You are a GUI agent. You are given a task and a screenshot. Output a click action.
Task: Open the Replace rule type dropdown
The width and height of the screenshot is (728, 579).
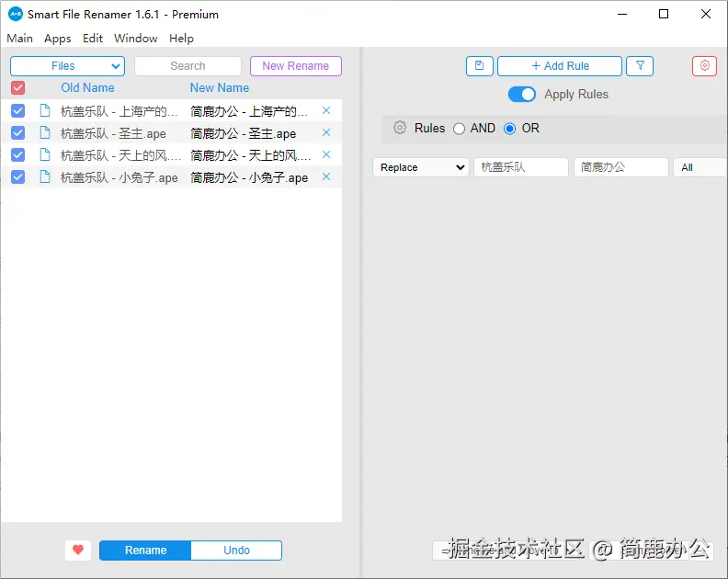pos(421,167)
